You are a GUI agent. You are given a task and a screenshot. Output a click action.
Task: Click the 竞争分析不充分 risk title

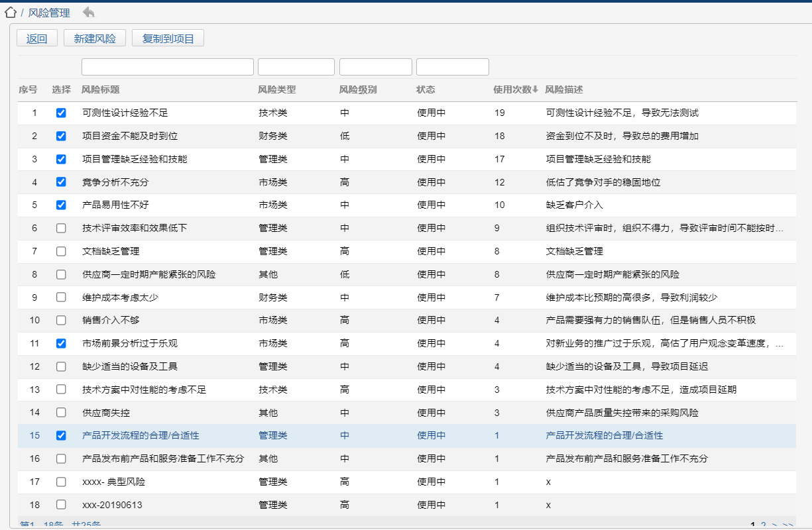tap(115, 182)
